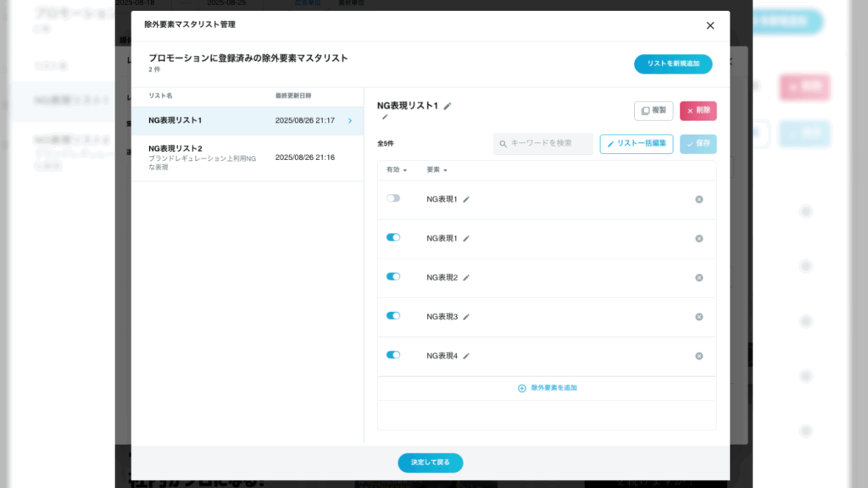Close the 除外要素マスタリスト管理 dialog

coord(710,25)
